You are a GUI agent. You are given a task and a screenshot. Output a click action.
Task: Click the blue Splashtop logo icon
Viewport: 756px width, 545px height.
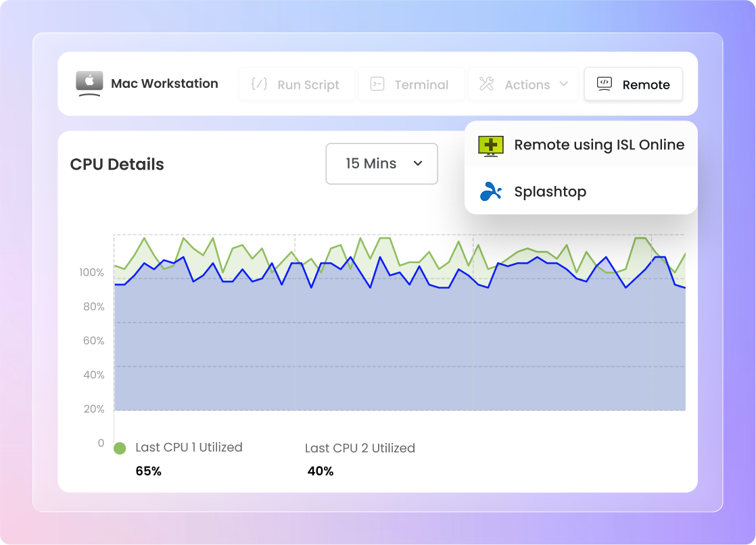coord(491,192)
